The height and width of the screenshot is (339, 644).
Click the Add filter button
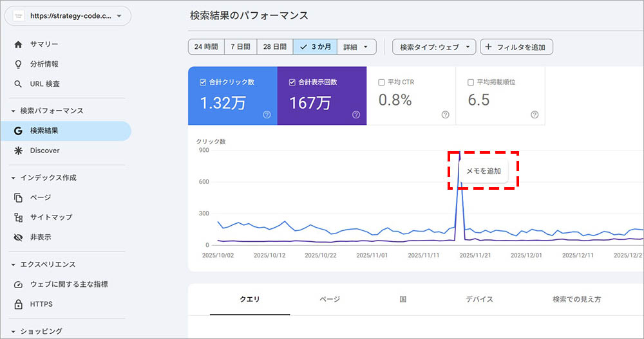(516, 47)
